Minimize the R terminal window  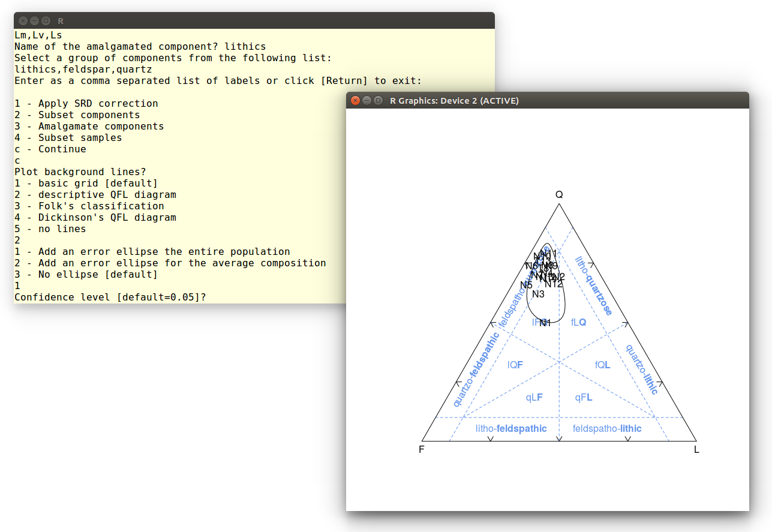tap(34, 21)
